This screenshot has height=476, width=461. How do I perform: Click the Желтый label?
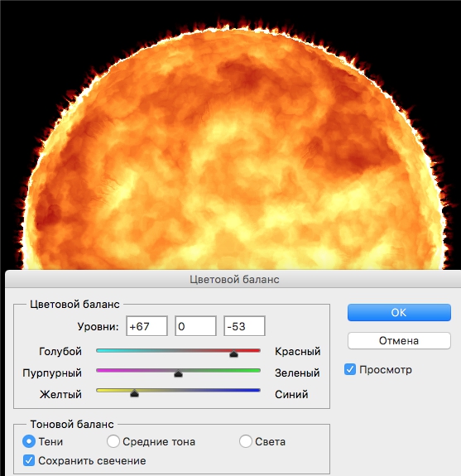(x=60, y=394)
